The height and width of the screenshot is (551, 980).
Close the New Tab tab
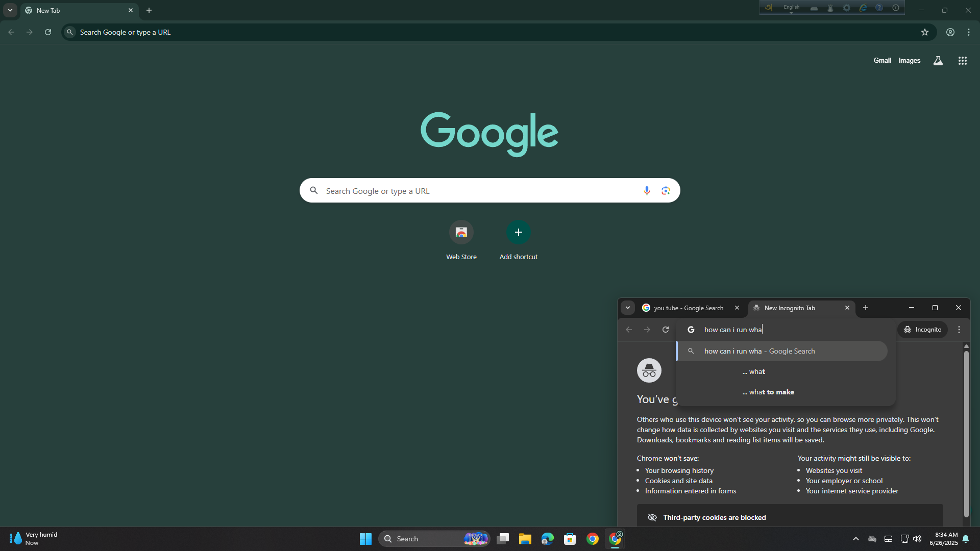coord(131,10)
